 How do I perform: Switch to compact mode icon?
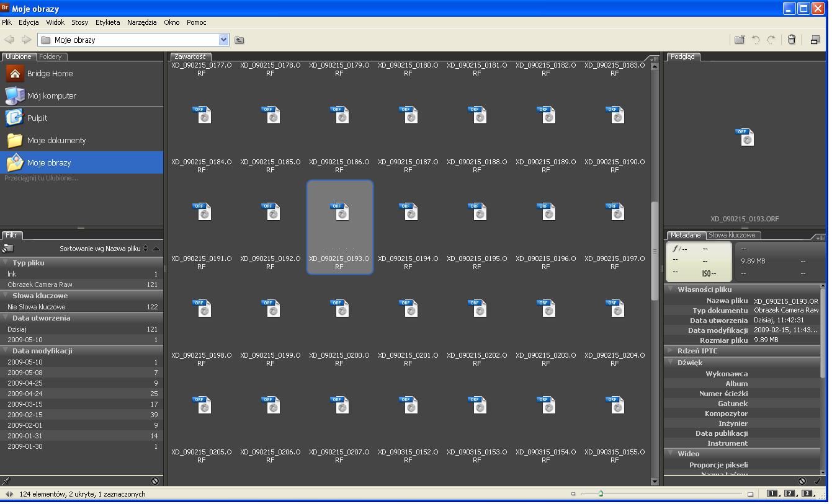click(x=815, y=40)
